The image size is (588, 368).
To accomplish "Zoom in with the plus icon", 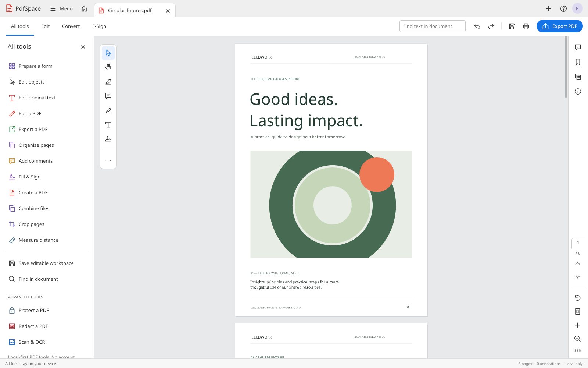I will pyautogui.click(x=577, y=325).
